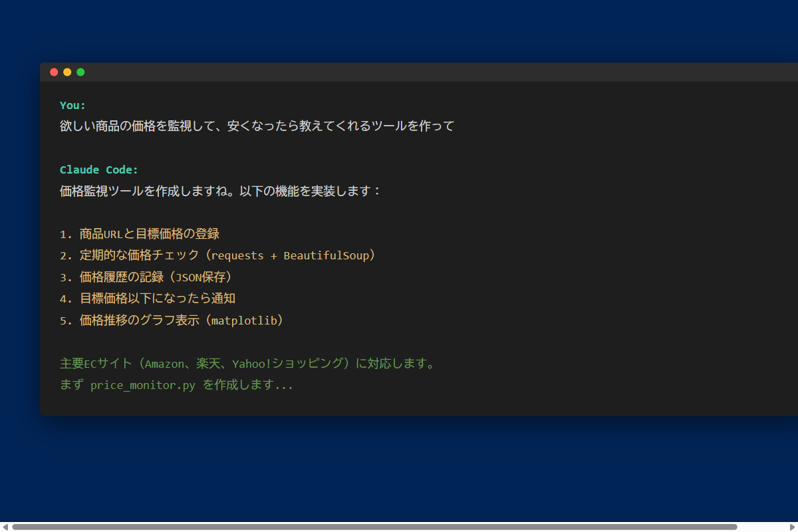Click the empty scrollbar track right of thumb

(x=761, y=527)
